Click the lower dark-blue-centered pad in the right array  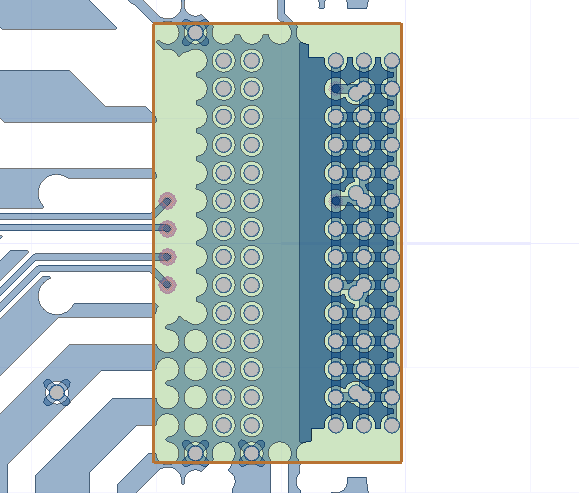click(336, 201)
